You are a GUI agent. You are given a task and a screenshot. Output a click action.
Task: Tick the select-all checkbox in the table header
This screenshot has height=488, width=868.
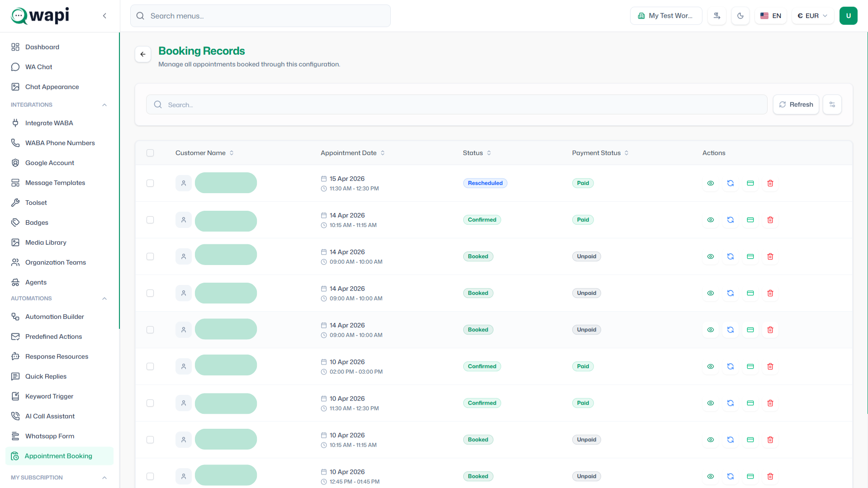150,153
